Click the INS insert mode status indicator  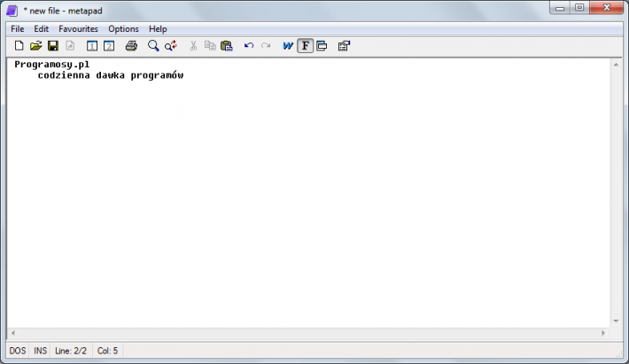coord(40,352)
